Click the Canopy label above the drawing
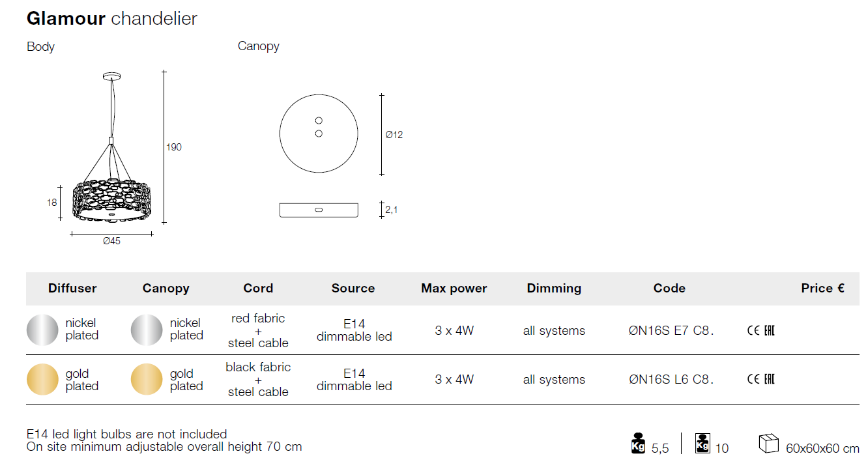 coord(259,46)
